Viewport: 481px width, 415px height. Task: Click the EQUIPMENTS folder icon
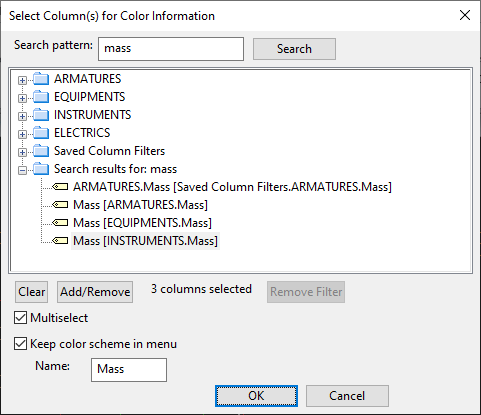[41, 97]
